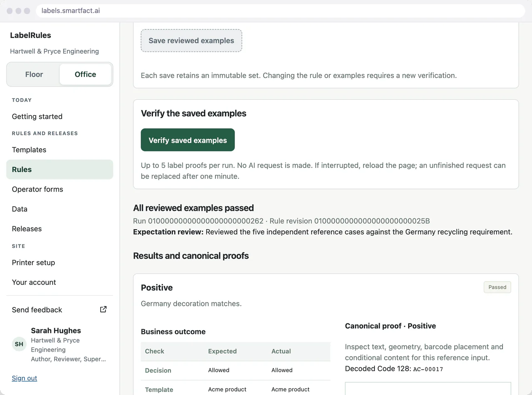Viewport: 532px width, 395px height.
Task: Click the Verify the saved examples heading
Action: click(194, 114)
